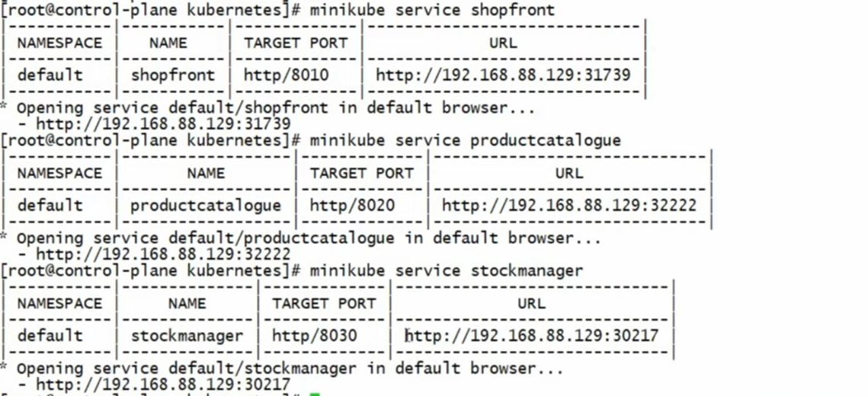Open the productcatalogue link below 'Opening service'

tap(163, 254)
